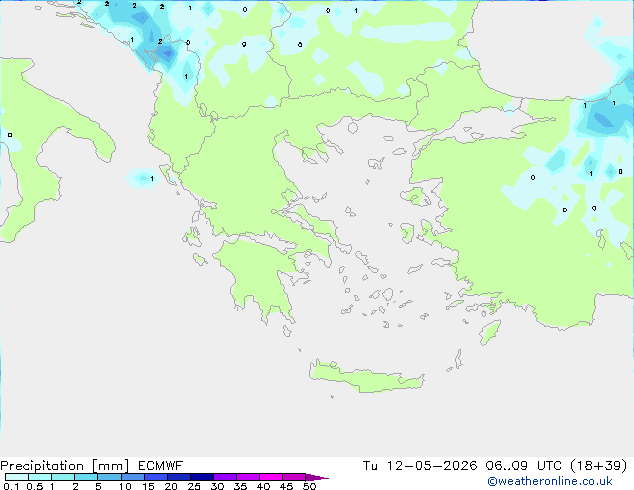The height and width of the screenshot is (490, 634).
Task: Pick the 0.1–0.5 mm legend swatch
Action: click(17, 477)
